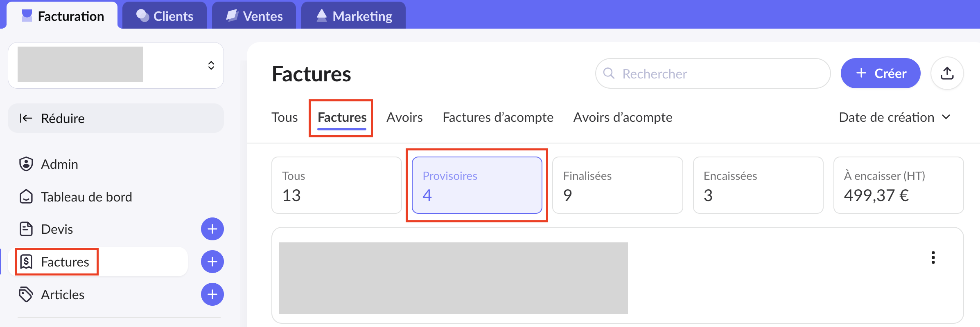Select the Factures d'acompte tab
This screenshot has width=980, height=327.
[x=498, y=118]
